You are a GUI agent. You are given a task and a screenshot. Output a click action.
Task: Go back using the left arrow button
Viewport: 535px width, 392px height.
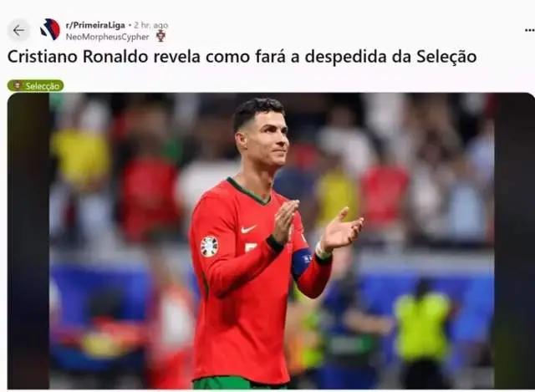18,31
